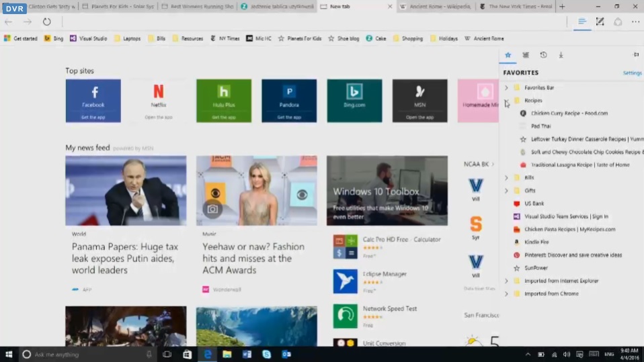Viewport: 644px width, 362px height.
Task: Open Skype from the taskbar
Action: pyautogui.click(x=267, y=354)
